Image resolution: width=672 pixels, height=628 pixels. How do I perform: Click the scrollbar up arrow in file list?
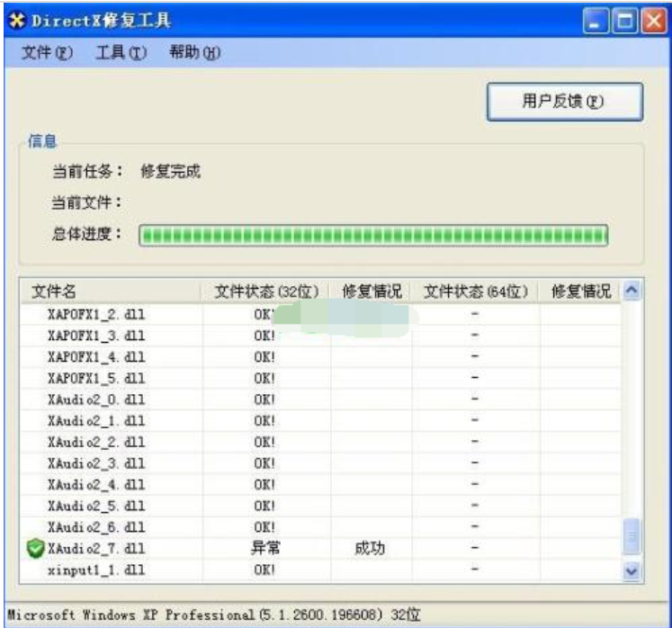(632, 291)
